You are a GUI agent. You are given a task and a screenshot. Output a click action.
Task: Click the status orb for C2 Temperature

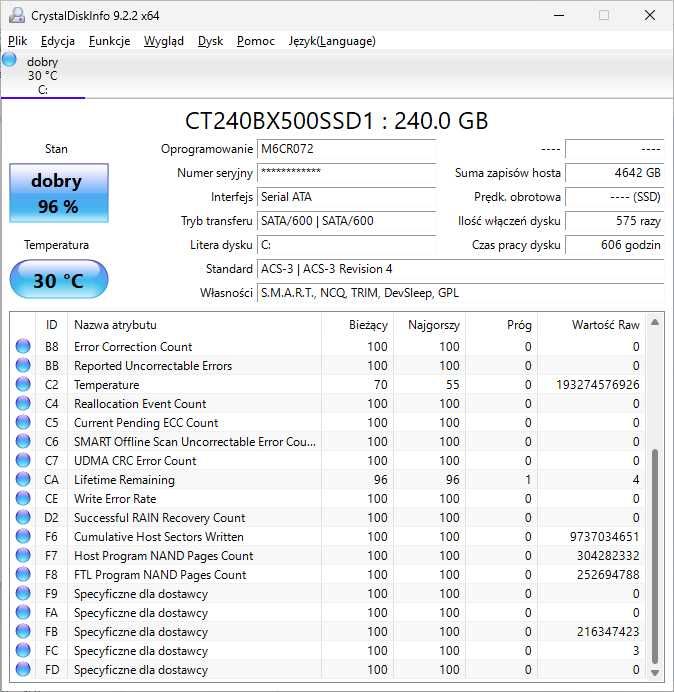tap(23, 384)
